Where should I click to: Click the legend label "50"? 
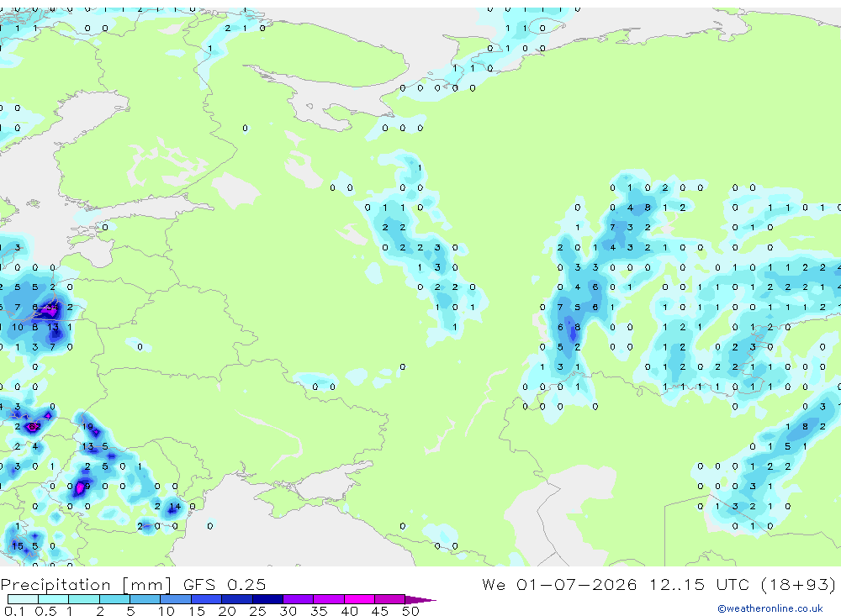[410, 611]
